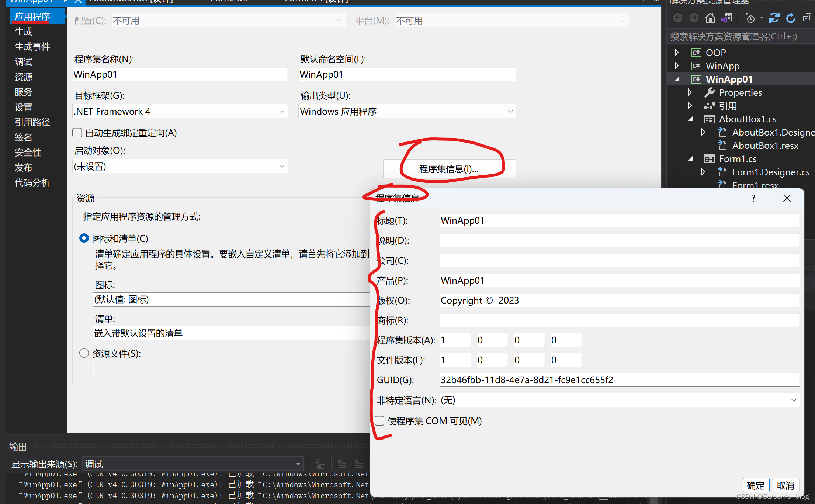The height and width of the screenshot is (504, 815).
Task: Click the file icon of Form1.Designer.cs
Action: click(722, 172)
